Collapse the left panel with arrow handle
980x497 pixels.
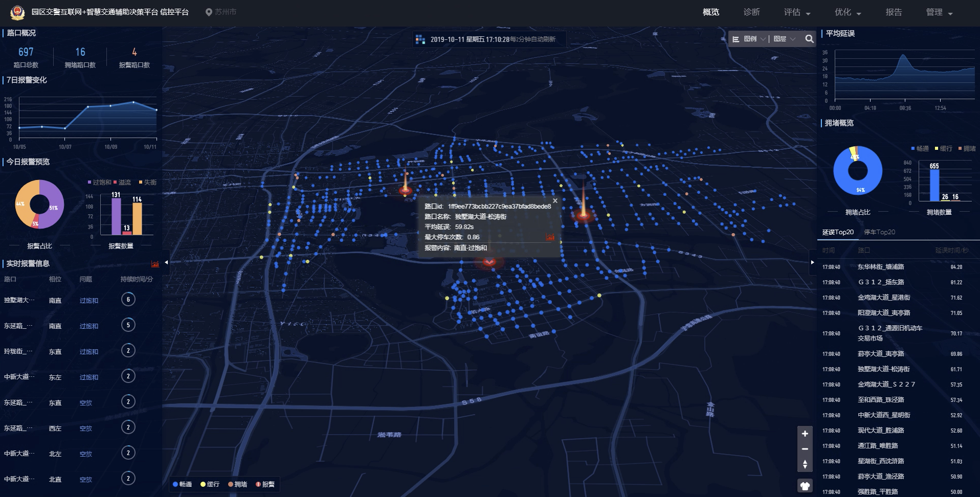[166, 262]
